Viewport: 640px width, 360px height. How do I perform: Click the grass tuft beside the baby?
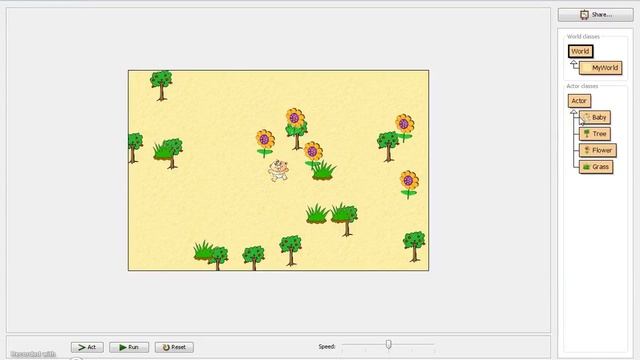(x=324, y=171)
